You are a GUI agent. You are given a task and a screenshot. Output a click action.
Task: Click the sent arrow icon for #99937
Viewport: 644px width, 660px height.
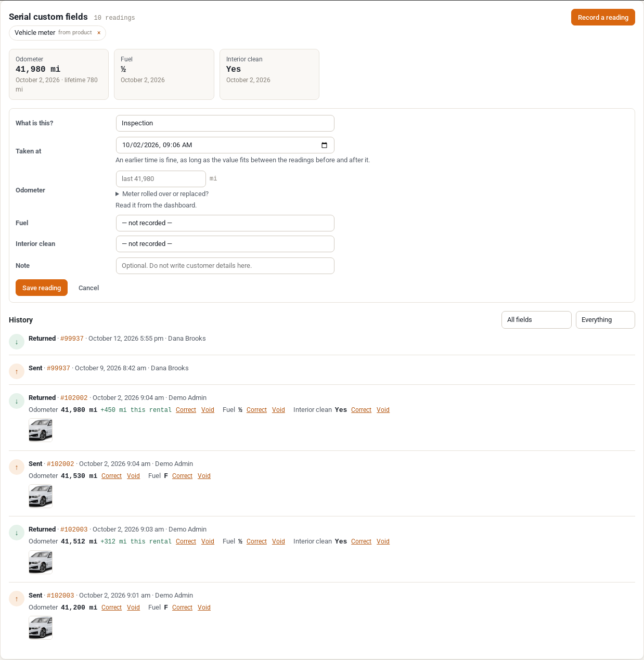17,371
